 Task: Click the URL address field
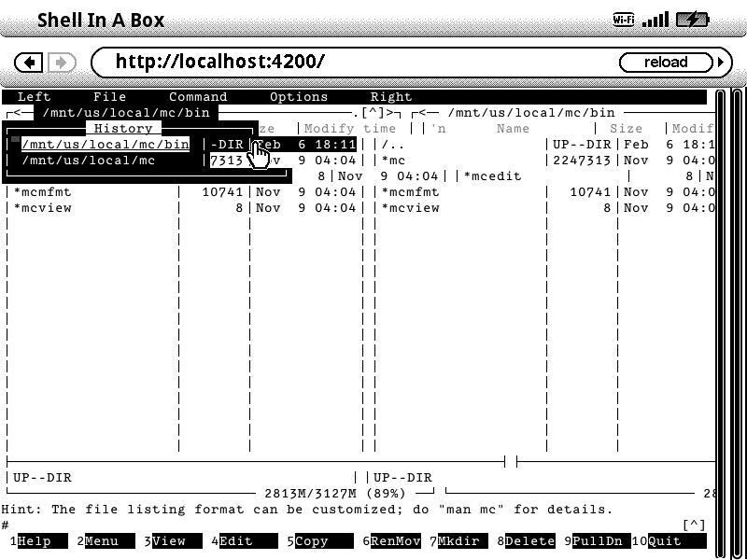coord(353,62)
